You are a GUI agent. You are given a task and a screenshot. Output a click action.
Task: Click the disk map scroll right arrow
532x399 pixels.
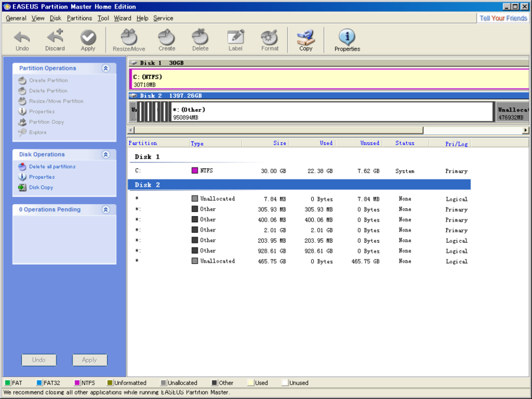(525, 130)
